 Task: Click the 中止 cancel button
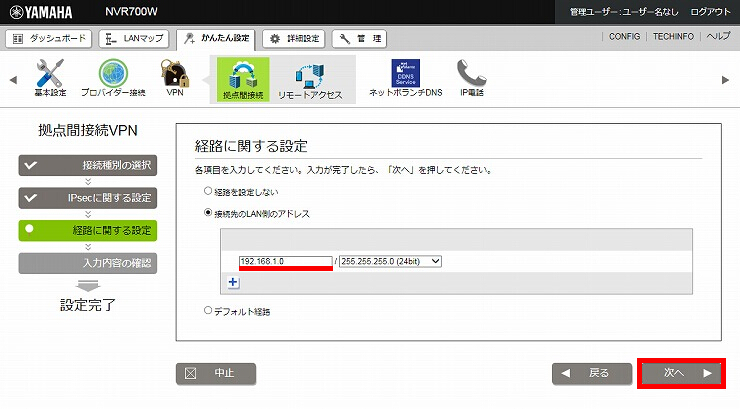click(x=216, y=373)
